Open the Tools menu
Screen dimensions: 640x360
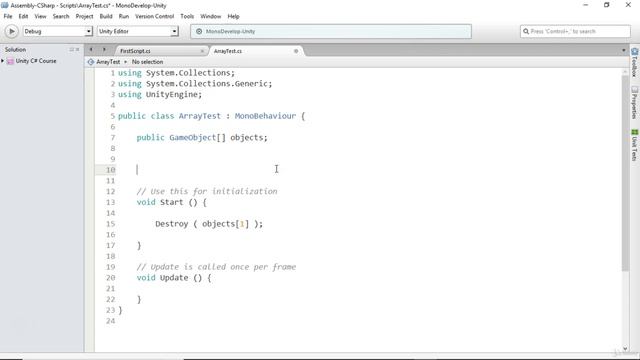pos(187,16)
